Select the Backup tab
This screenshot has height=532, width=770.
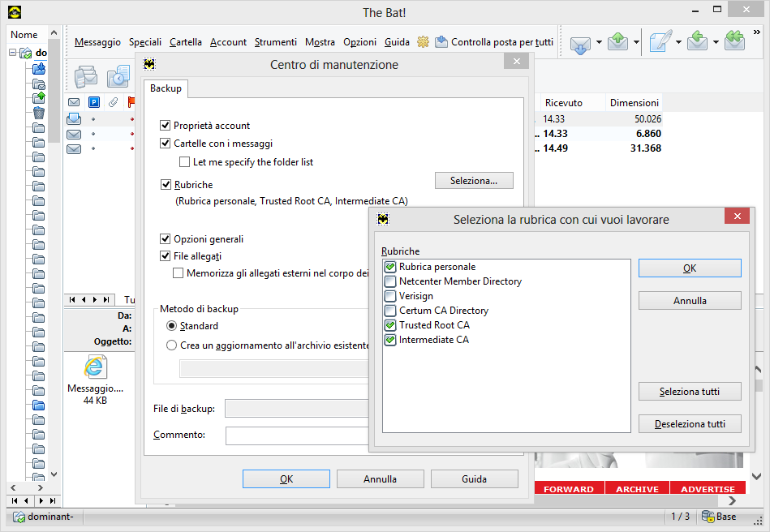click(166, 88)
